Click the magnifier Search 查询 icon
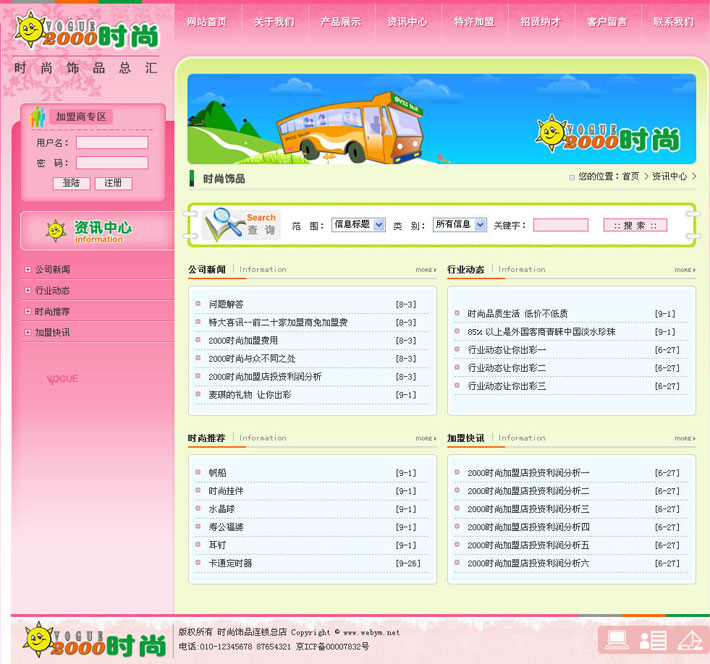This screenshot has height=664, width=710. click(241, 224)
